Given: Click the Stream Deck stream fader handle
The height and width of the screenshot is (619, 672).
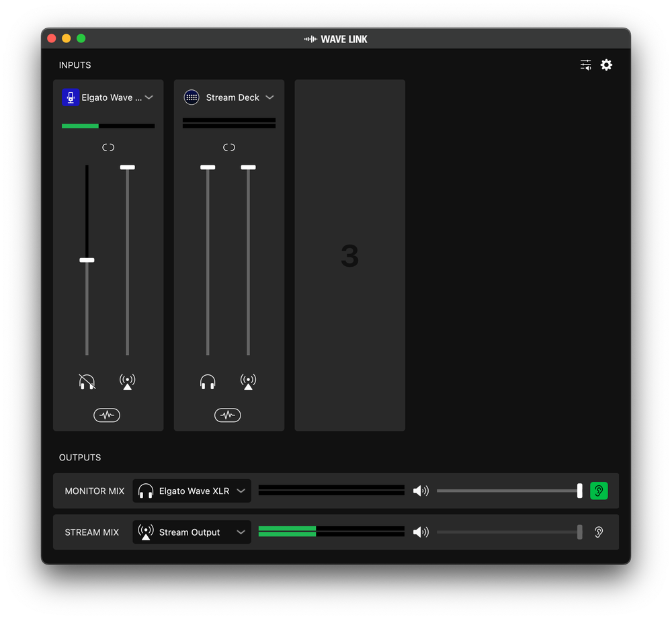Looking at the screenshot, I should click(x=248, y=167).
